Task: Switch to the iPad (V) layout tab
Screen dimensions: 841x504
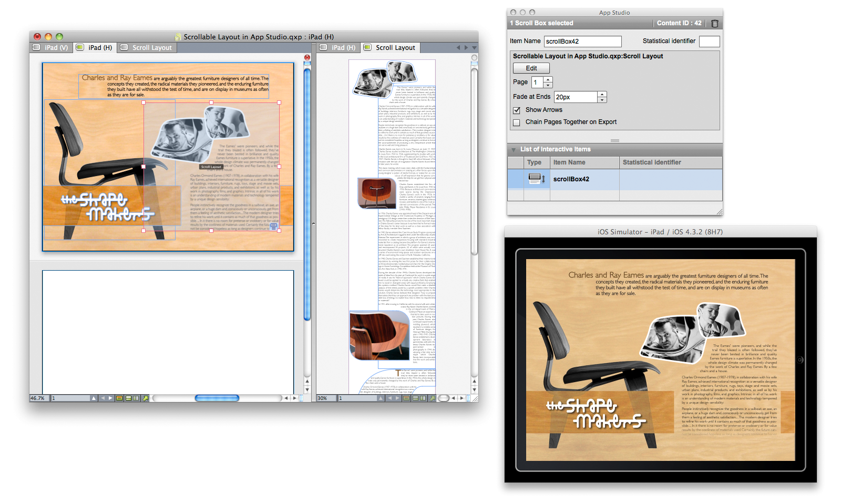Action: coord(52,47)
